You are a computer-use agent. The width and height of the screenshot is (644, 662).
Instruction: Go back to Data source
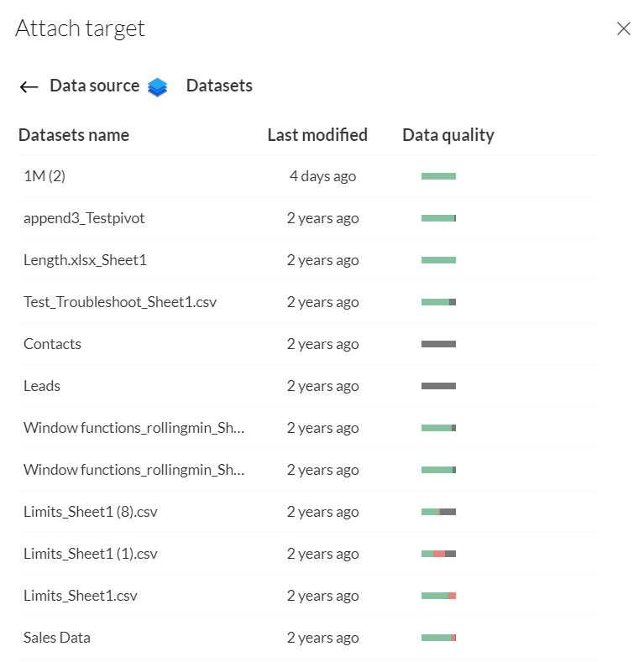[94, 86]
